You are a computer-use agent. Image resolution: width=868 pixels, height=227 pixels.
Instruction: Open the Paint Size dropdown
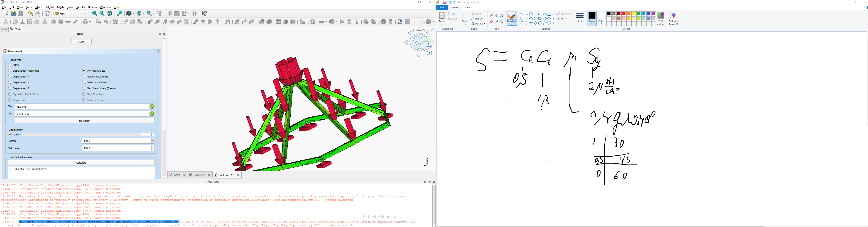(x=580, y=19)
